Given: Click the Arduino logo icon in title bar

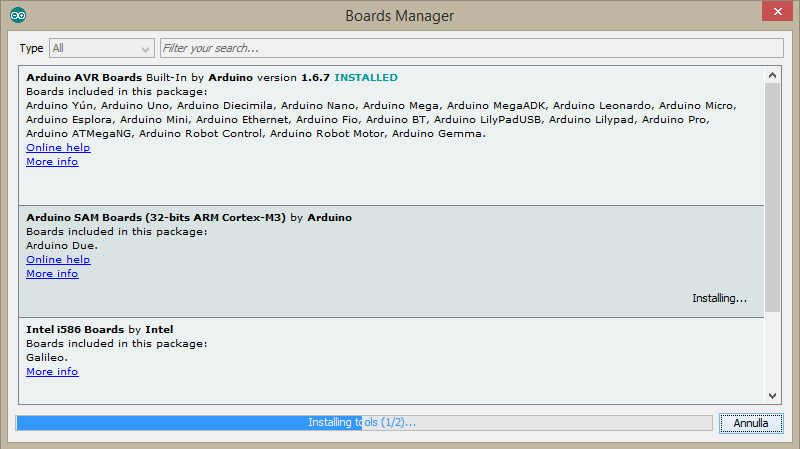Looking at the screenshot, I should pos(18,15).
